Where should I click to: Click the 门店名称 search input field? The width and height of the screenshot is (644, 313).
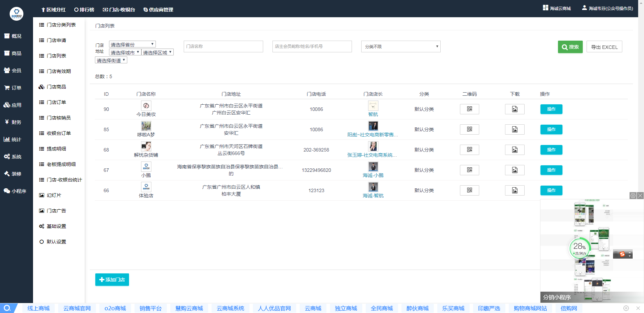tap(223, 46)
